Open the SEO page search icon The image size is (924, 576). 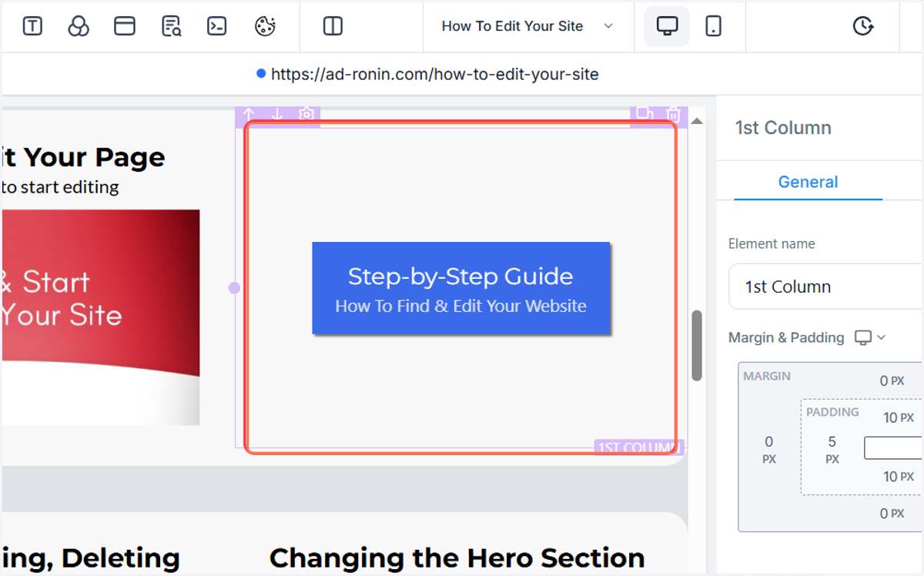[171, 26]
